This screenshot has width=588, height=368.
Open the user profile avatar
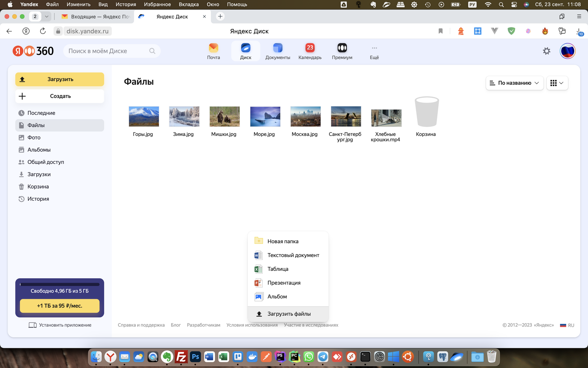click(x=567, y=51)
